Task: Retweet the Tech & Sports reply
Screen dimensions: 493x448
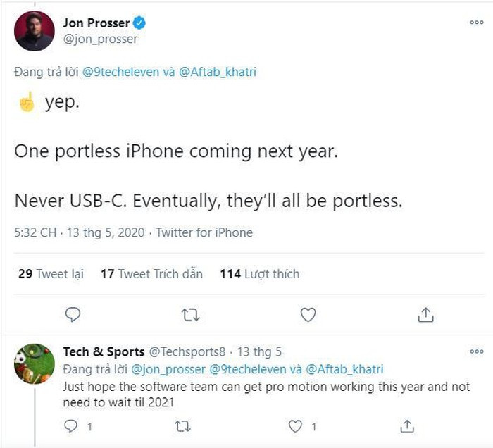Action: tap(182, 425)
